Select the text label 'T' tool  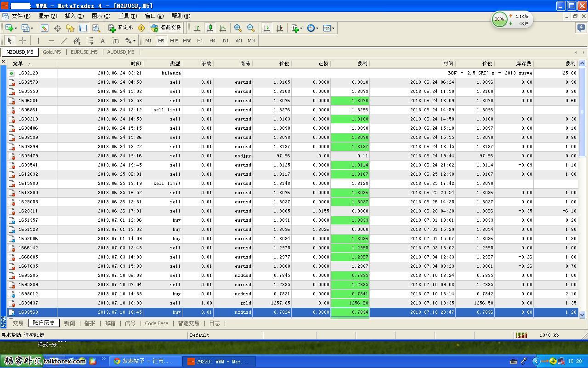point(115,40)
